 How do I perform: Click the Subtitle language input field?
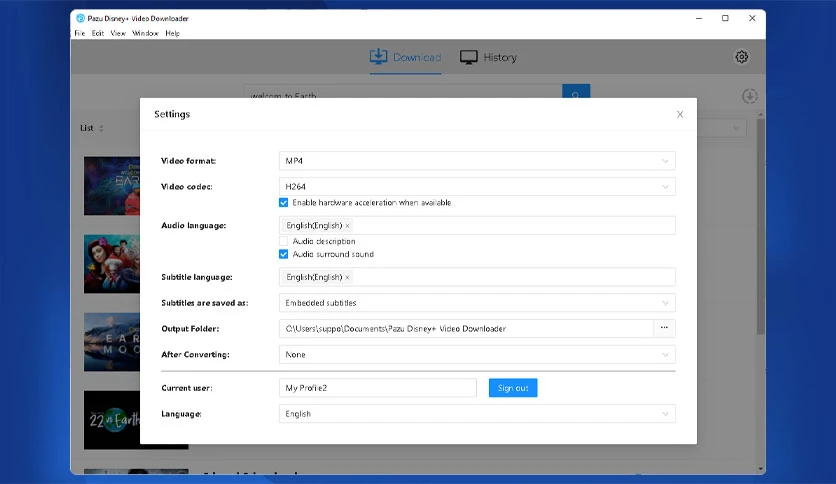coord(477,277)
